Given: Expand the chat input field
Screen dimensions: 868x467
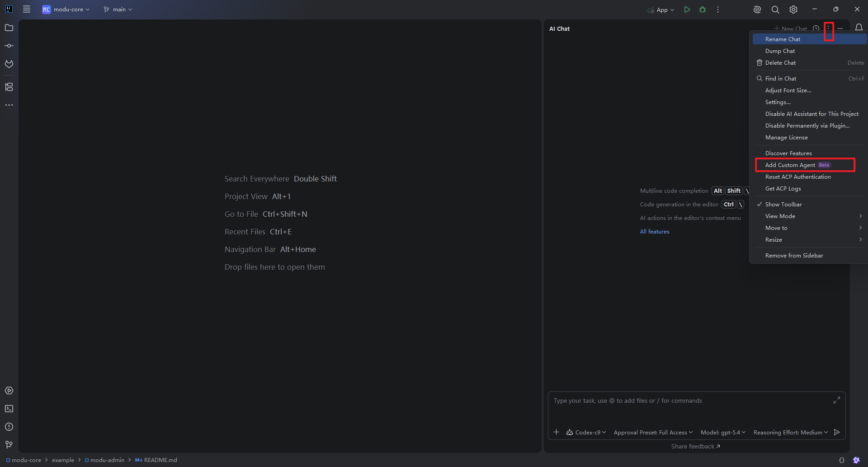Looking at the screenshot, I should (x=837, y=400).
